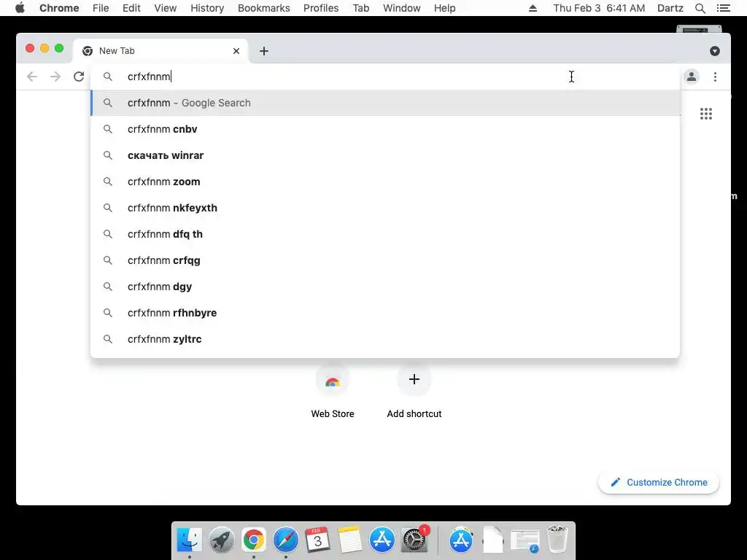Open the Profiles menu
The width and height of the screenshot is (747, 560).
click(x=321, y=8)
